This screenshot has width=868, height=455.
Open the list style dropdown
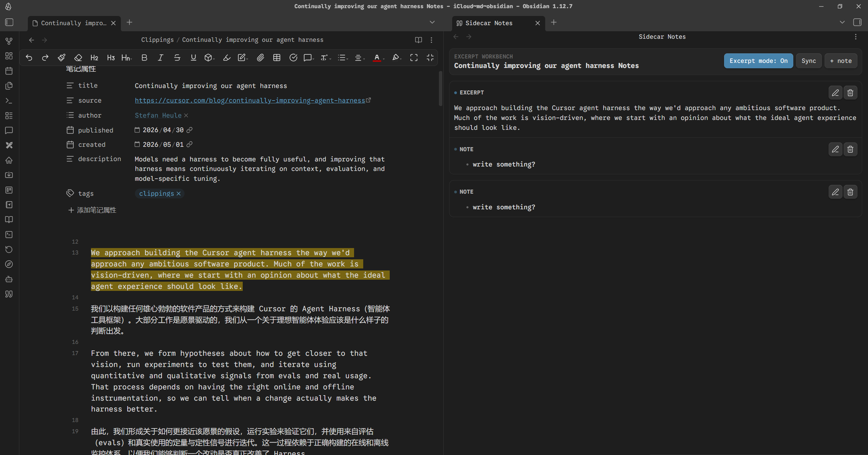tap(343, 58)
